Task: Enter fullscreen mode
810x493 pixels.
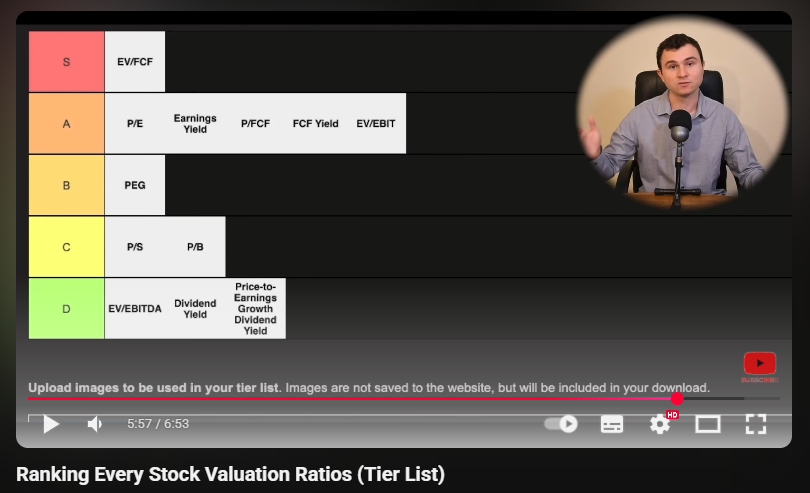Action: tap(756, 424)
